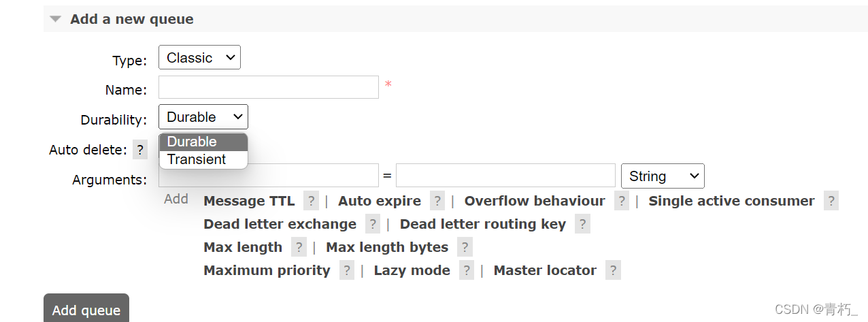Click the Add queue button

tap(86, 310)
